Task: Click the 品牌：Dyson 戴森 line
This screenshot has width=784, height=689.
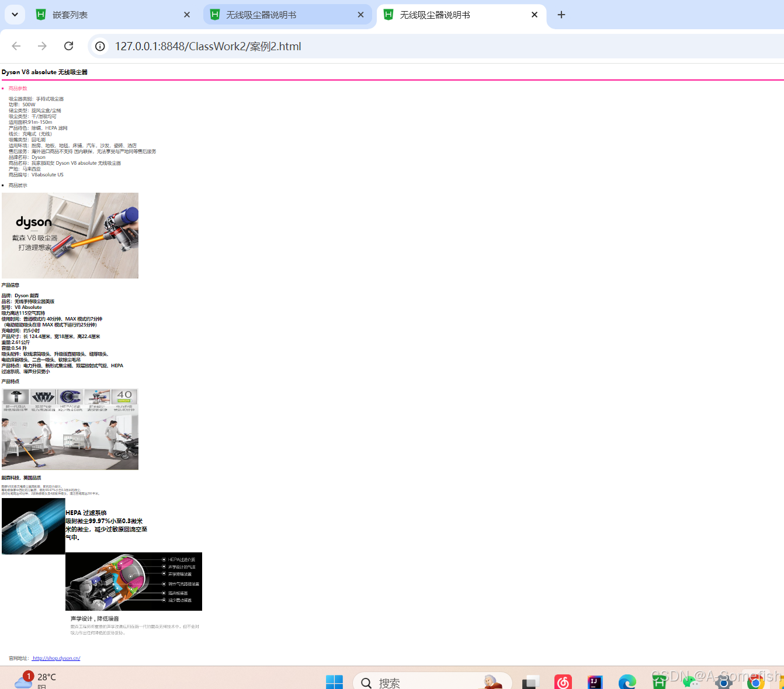Action: point(20,295)
